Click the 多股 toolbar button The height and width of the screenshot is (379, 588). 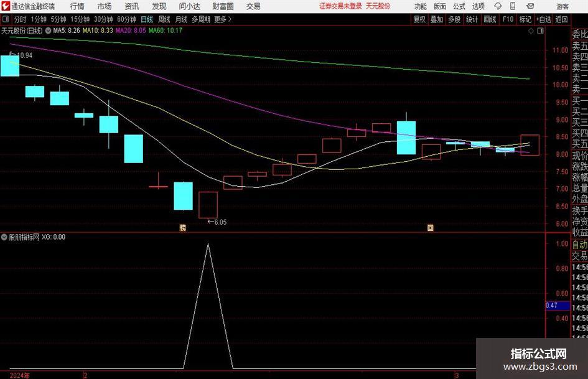[x=454, y=19]
